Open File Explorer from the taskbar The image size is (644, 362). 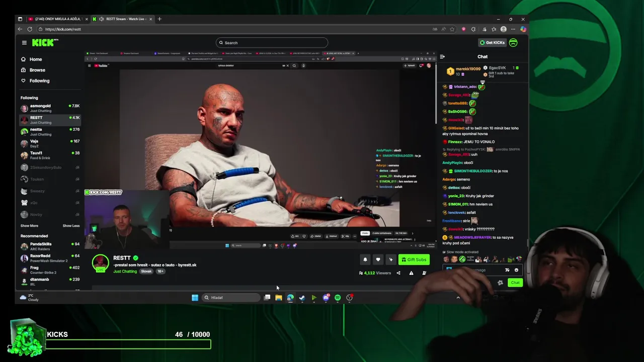click(279, 298)
